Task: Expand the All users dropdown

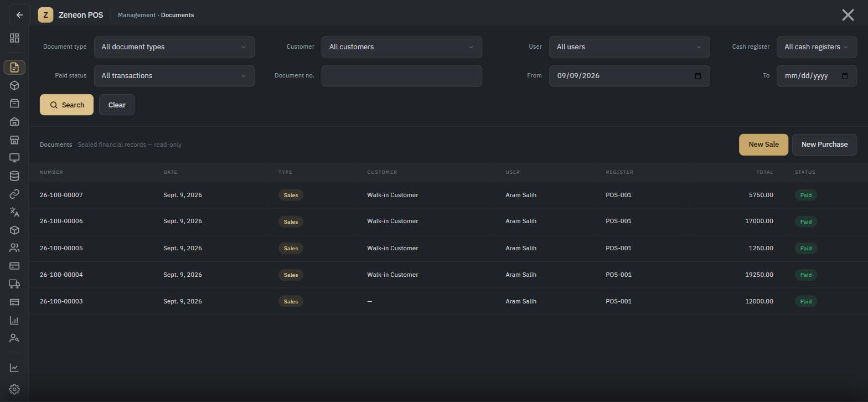Action: tap(629, 47)
